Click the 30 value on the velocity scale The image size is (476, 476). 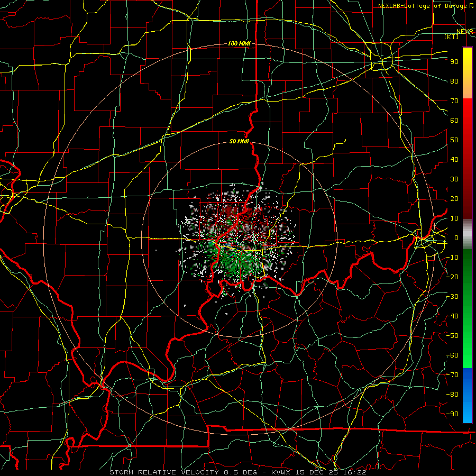point(454,179)
